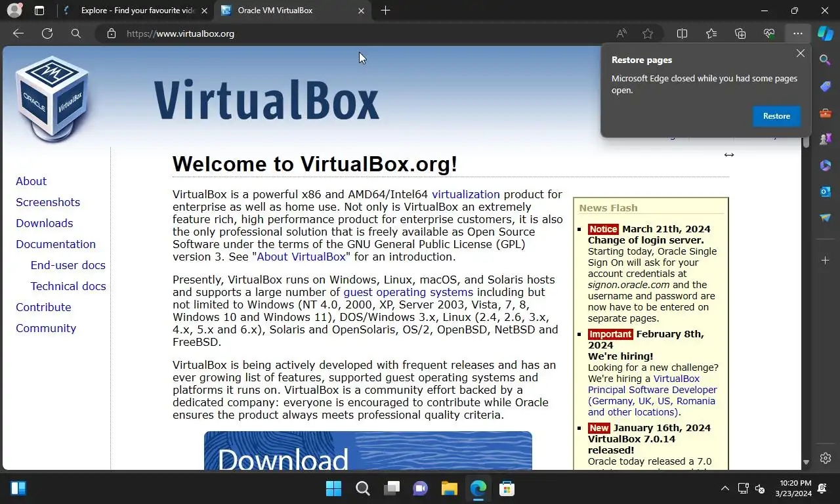Show hidden tray icons chevron
The width and height of the screenshot is (840, 504).
(x=725, y=488)
